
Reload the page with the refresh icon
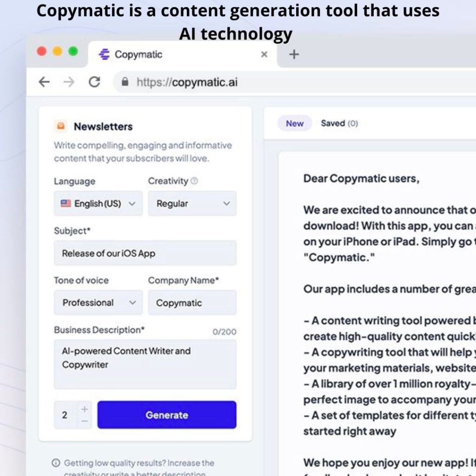(94, 82)
